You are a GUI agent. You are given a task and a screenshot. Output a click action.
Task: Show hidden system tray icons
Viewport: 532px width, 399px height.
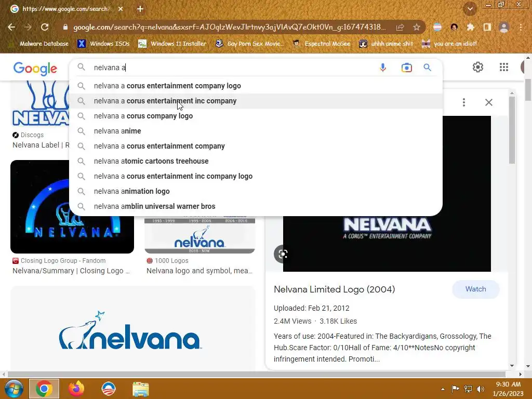[x=443, y=389]
